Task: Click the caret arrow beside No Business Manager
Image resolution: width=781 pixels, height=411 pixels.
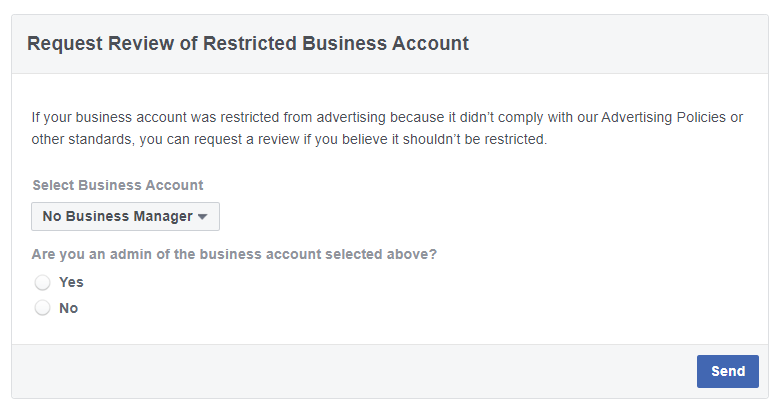Action: (x=202, y=217)
